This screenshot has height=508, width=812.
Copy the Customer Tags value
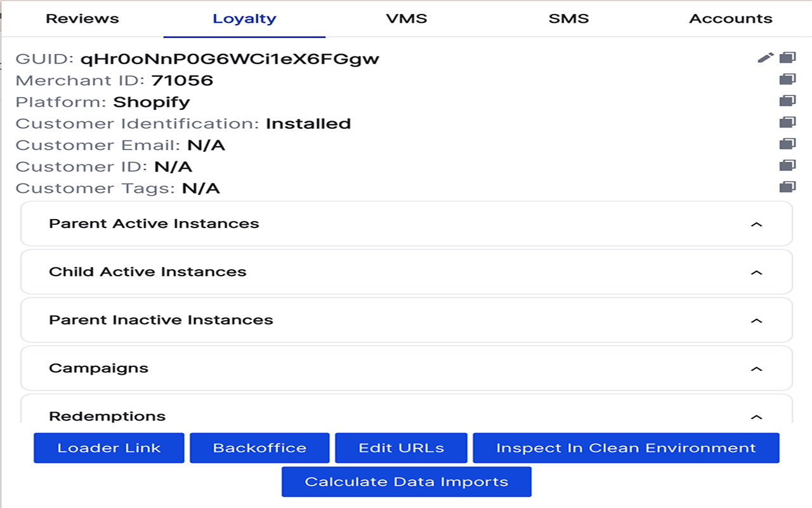787,187
